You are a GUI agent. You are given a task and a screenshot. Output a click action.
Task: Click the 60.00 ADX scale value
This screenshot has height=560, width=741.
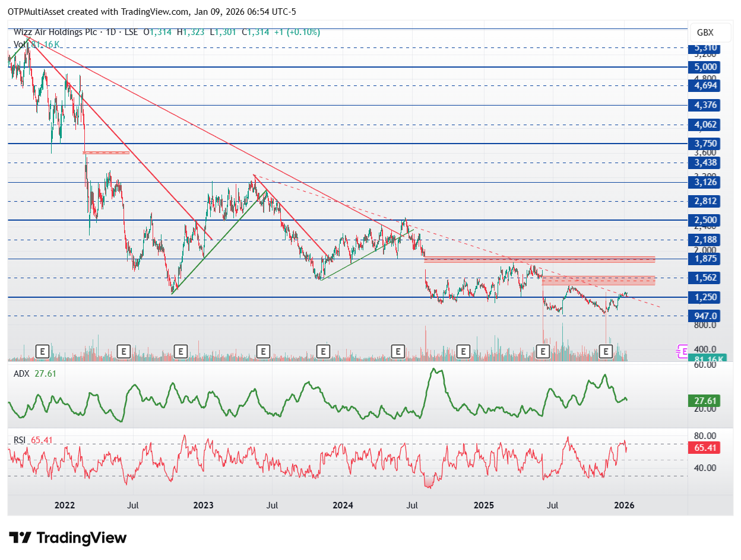[705, 366]
